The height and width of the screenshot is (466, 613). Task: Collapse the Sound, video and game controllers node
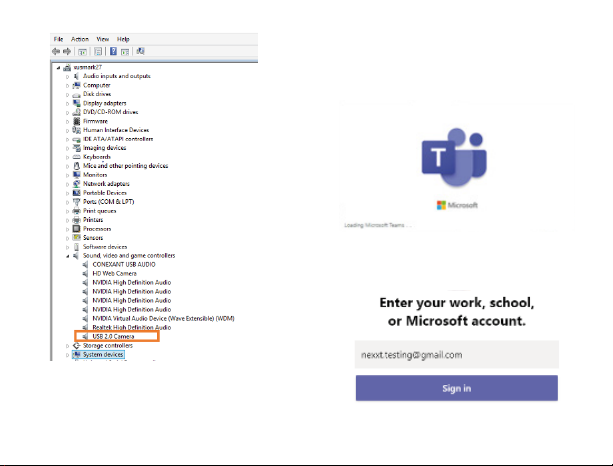68,256
